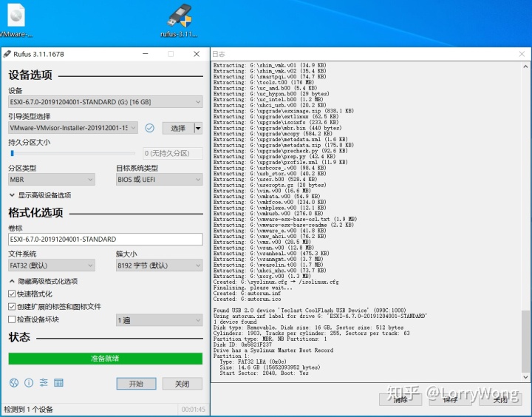Minimize the Rufus window
The height and width of the screenshot is (417, 532).
[146, 54]
